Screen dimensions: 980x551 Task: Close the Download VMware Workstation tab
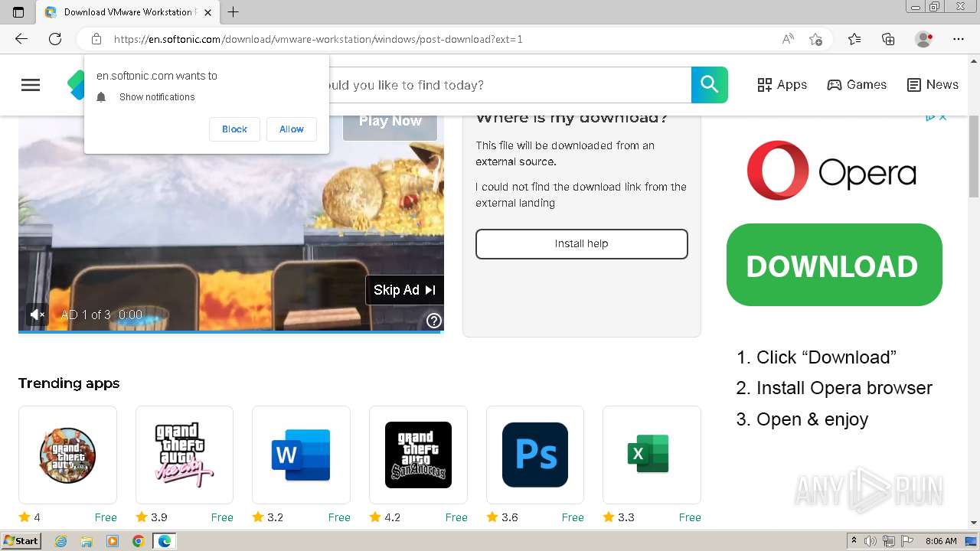point(207,12)
